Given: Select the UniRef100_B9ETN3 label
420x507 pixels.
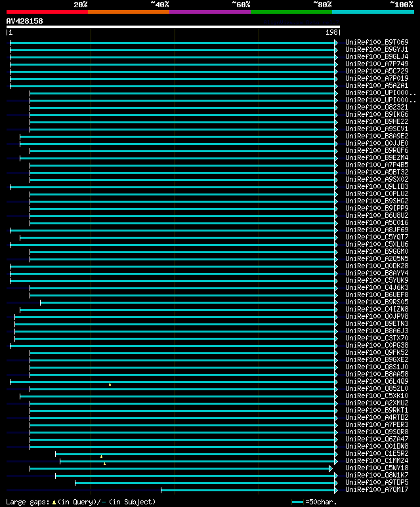Looking at the screenshot, I should (377, 323).
